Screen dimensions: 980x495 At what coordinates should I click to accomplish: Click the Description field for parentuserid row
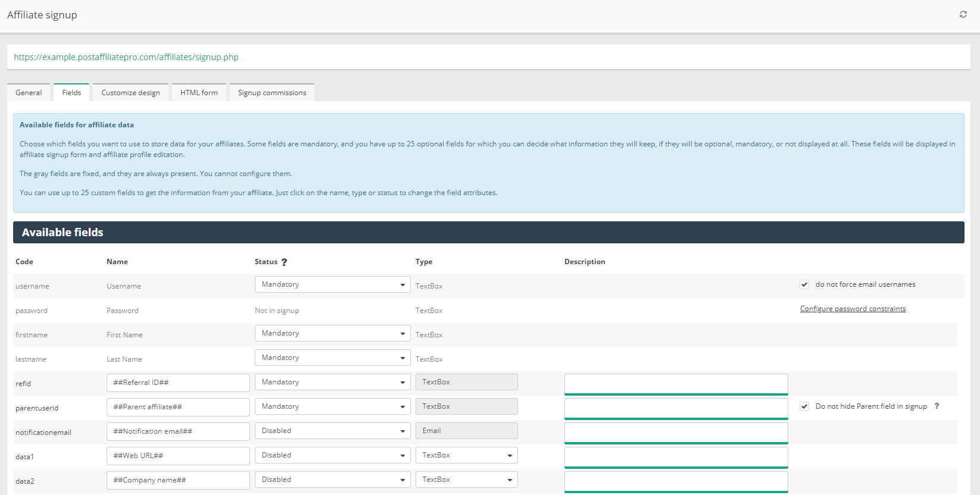(676, 408)
